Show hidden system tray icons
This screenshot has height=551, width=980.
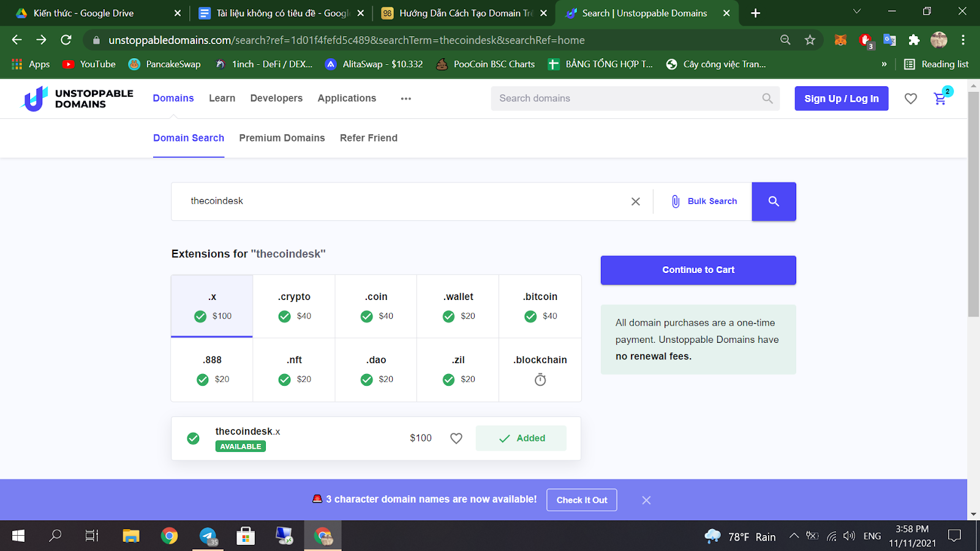pyautogui.click(x=794, y=536)
